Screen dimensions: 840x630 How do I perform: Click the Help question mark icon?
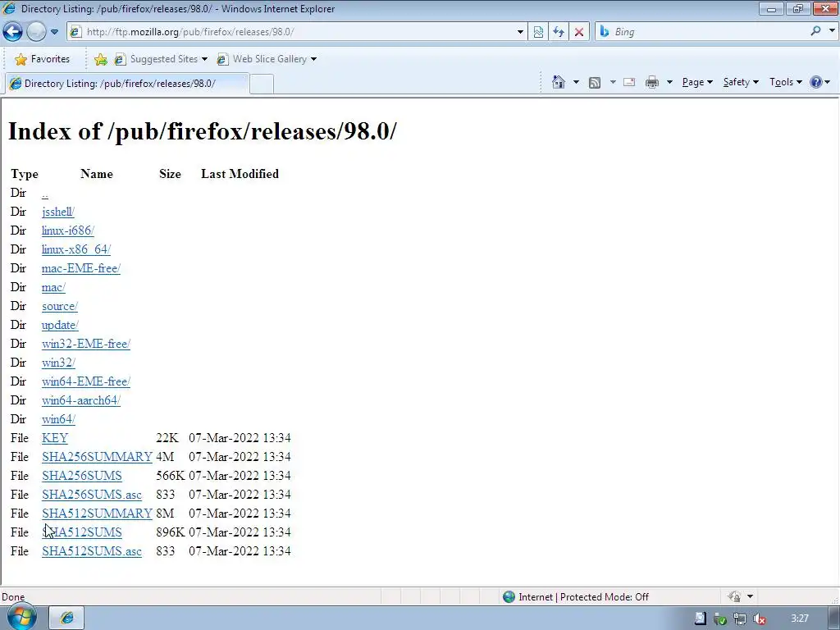tap(816, 82)
